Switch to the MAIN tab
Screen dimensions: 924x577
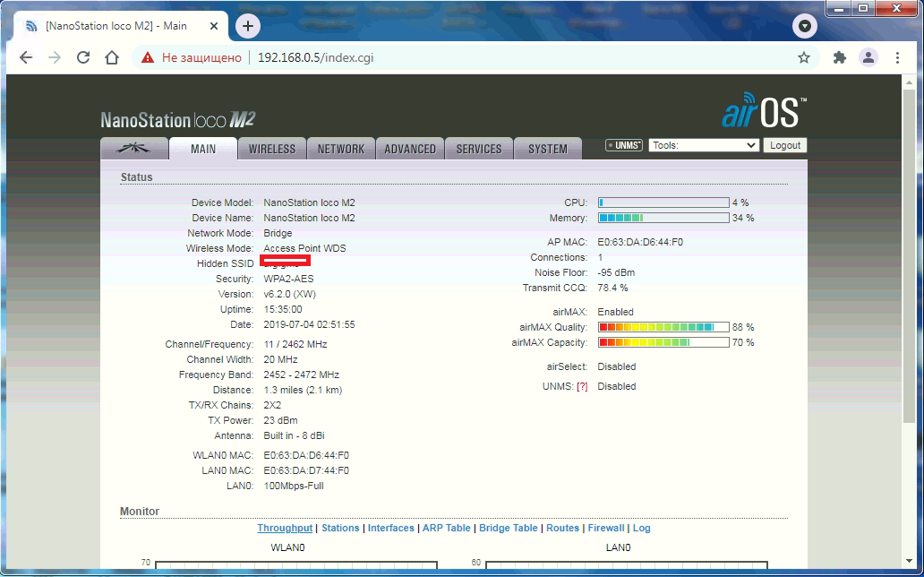coord(203,149)
